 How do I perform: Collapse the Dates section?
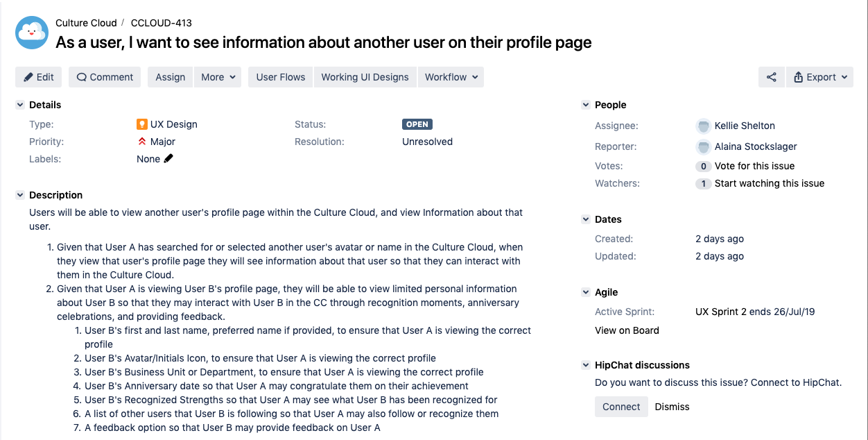point(585,219)
